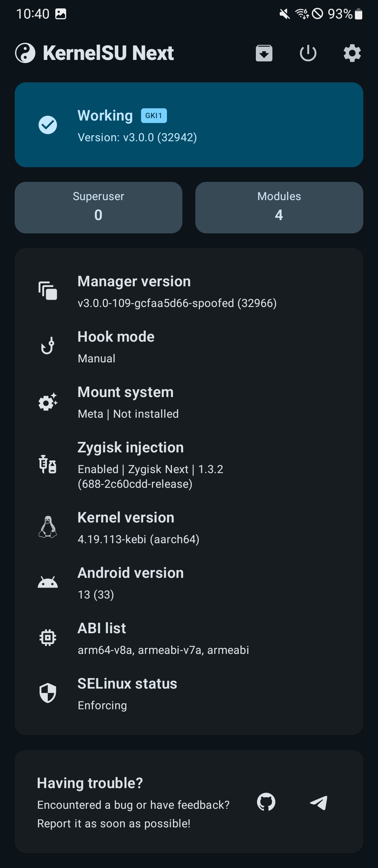Screen dimensions: 378x868
Task: Click the syringe icon for Zygisk injection
Action: click(x=48, y=464)
